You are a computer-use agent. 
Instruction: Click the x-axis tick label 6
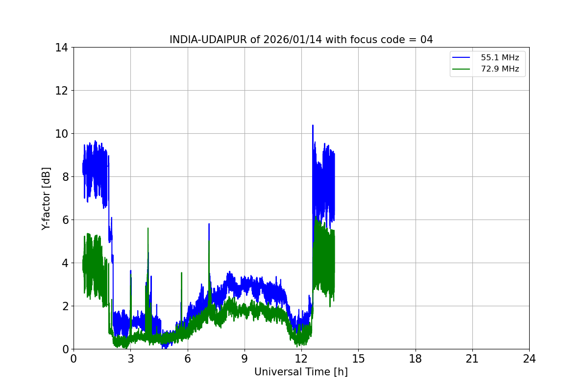click(187, 359)
